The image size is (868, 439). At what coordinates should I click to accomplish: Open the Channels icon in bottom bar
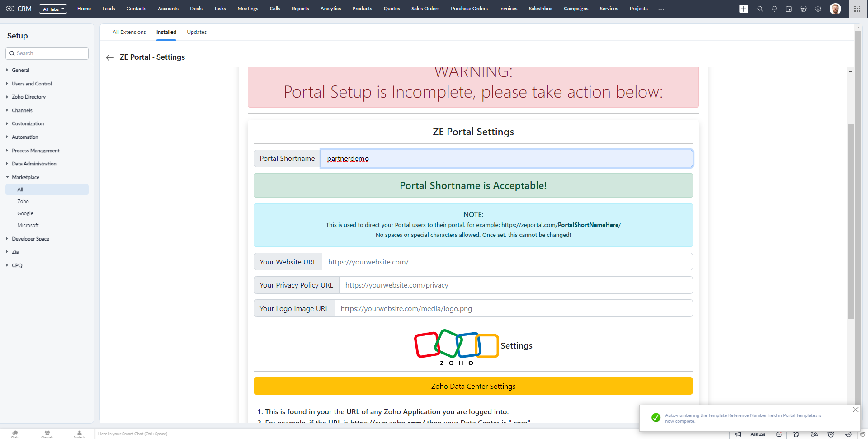47,434
